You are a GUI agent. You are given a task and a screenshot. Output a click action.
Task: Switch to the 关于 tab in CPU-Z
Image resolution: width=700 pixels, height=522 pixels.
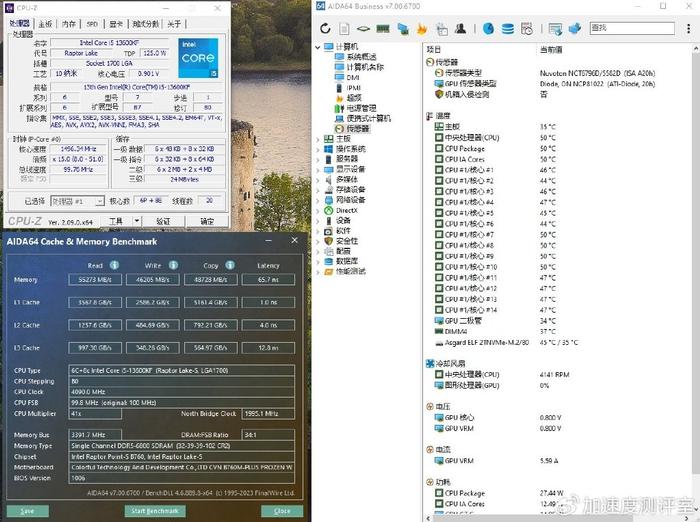(174, 24)
